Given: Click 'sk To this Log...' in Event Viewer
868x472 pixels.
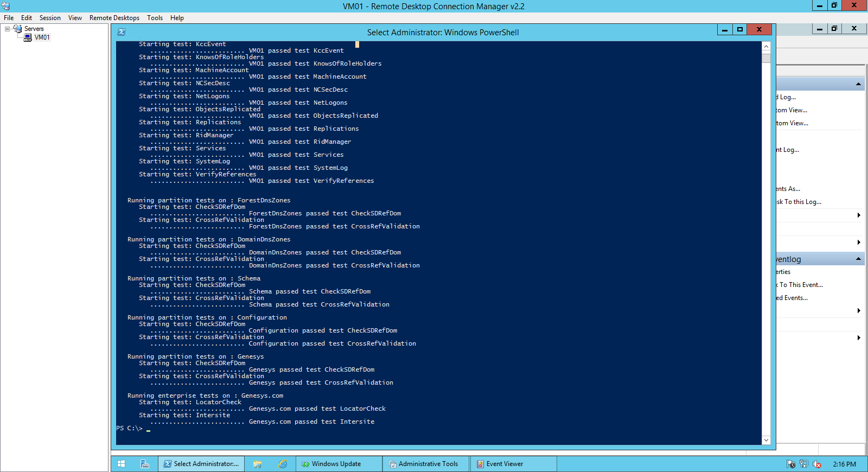Looking at the screenshot, I should click(799, 202).
